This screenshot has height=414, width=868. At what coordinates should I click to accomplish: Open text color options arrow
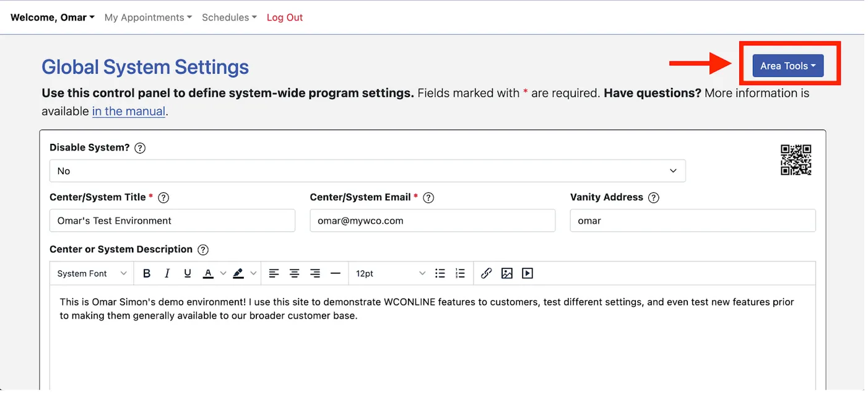click(223, 273)
